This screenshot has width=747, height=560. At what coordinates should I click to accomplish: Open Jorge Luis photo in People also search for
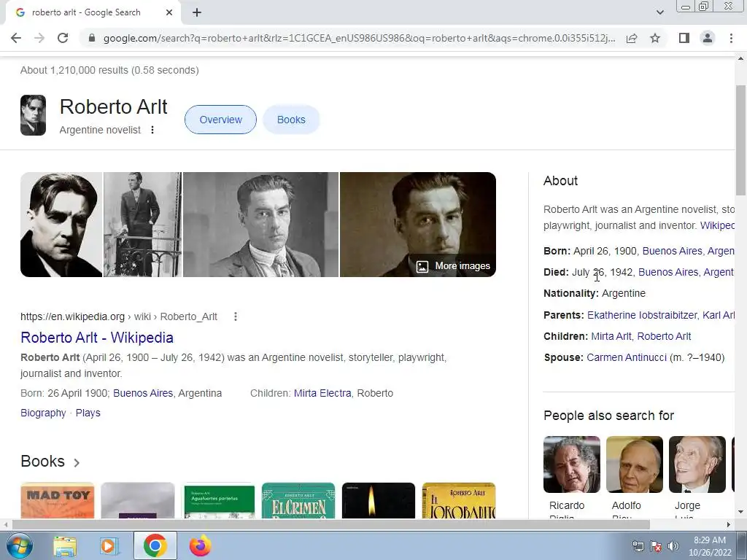(697, 464)
